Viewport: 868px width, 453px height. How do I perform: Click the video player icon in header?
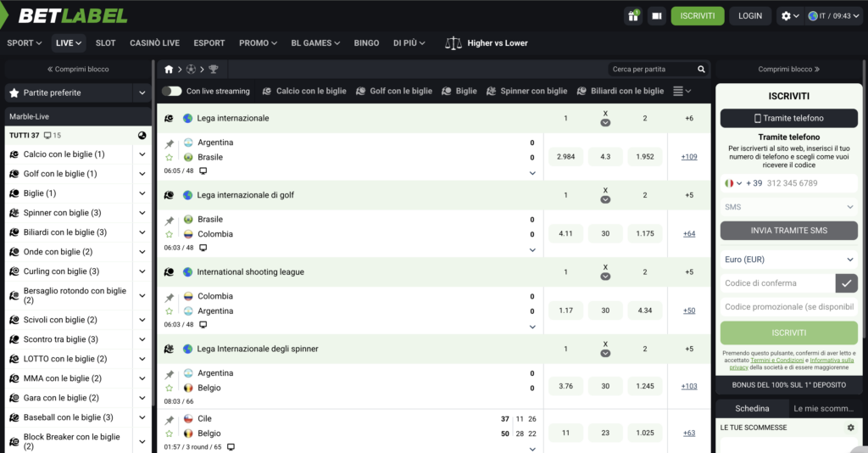[657, 16]
